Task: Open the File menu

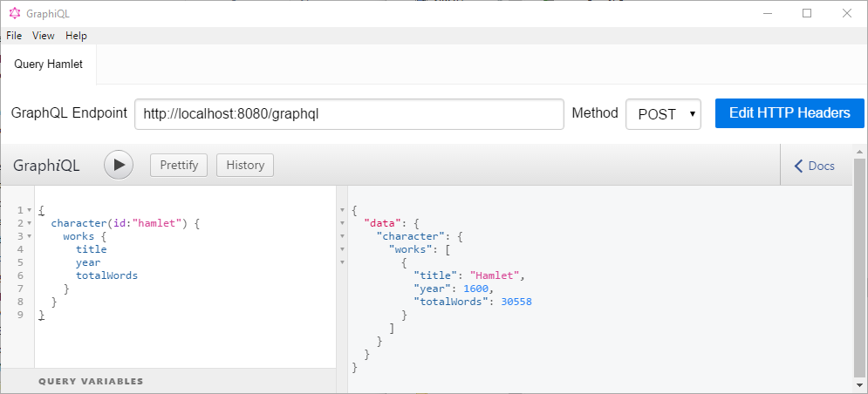Action: pos(14,36)
